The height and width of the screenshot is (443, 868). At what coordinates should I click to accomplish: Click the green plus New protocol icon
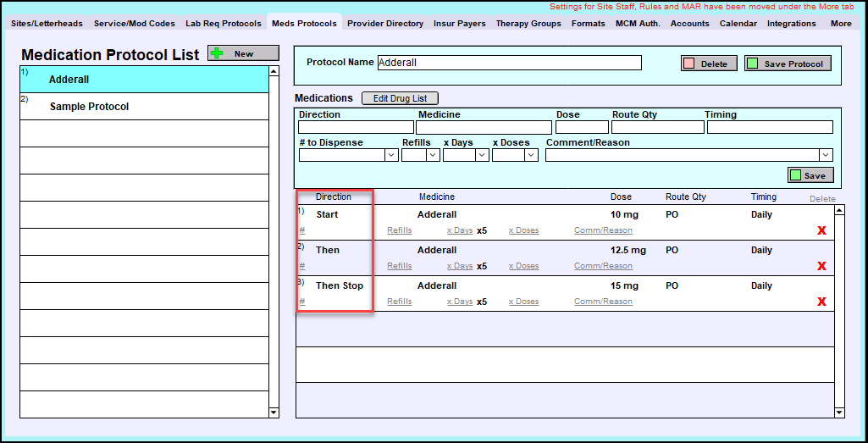point(218,53)
